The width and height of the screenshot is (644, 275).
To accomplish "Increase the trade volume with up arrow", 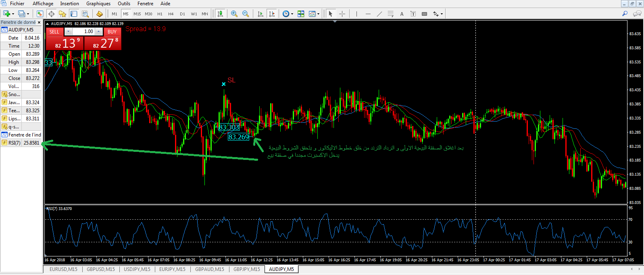I will [99, 31].
